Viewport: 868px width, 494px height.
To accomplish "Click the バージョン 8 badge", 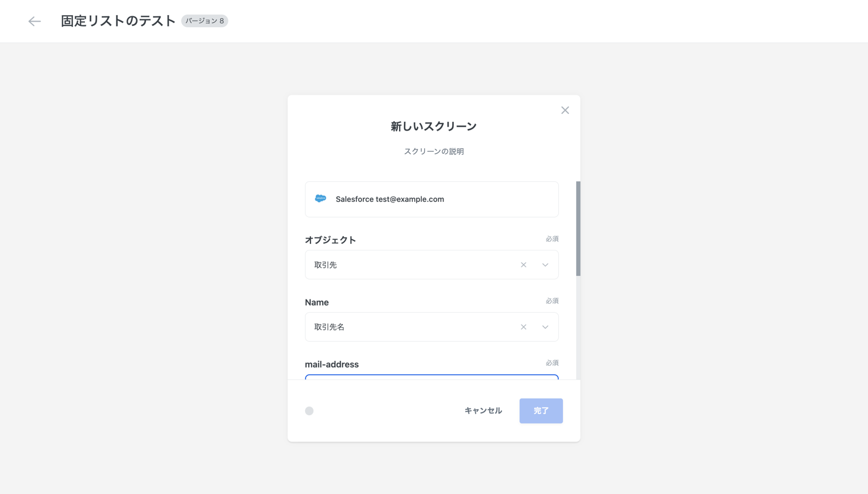I will [x=204, y=21].
